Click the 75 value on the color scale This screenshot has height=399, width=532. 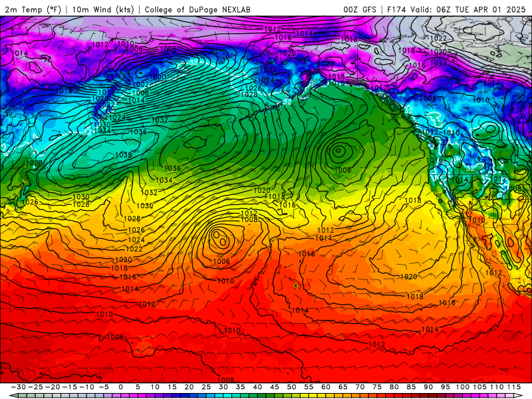(377, 387)
